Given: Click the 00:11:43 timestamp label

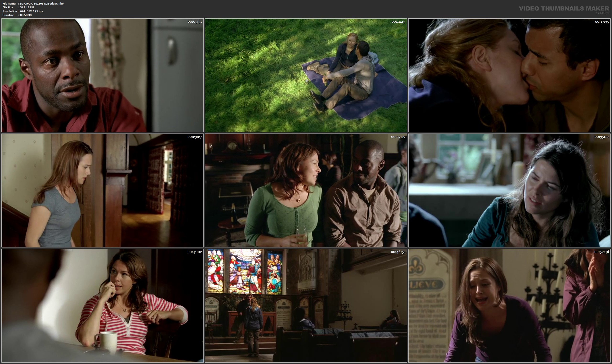Looking at the screenshot, I should point(398,22).
